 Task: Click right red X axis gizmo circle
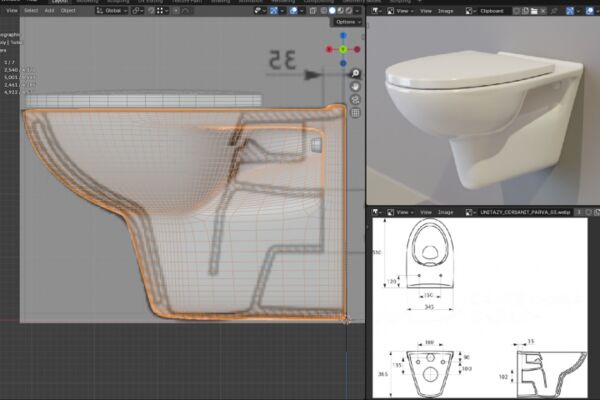pyautogui.click(x=357, y=49)
